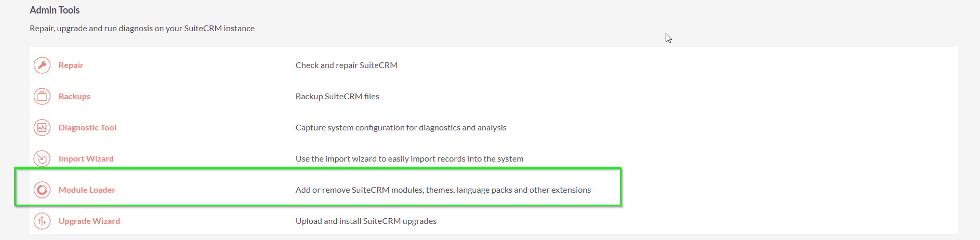Viewport: 980px width, 240px height.
Task: Open the Import Wizard link
Action: pyautogui.click(x=86, y=159)
